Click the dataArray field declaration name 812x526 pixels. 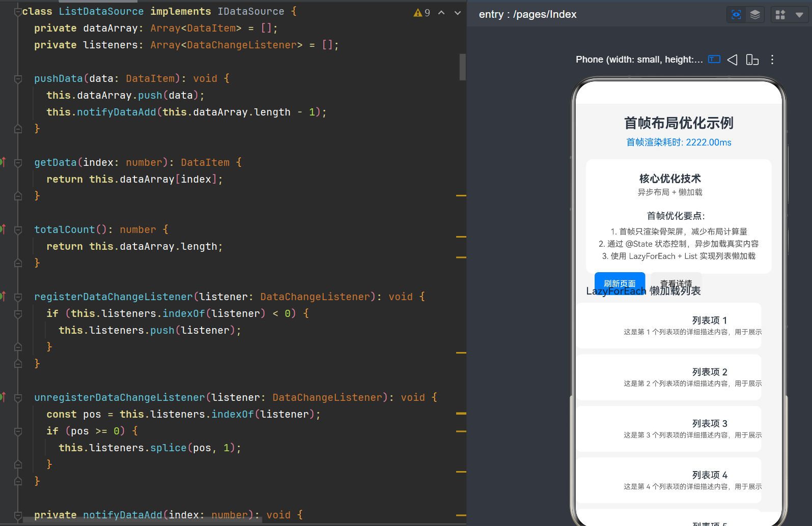110,28
